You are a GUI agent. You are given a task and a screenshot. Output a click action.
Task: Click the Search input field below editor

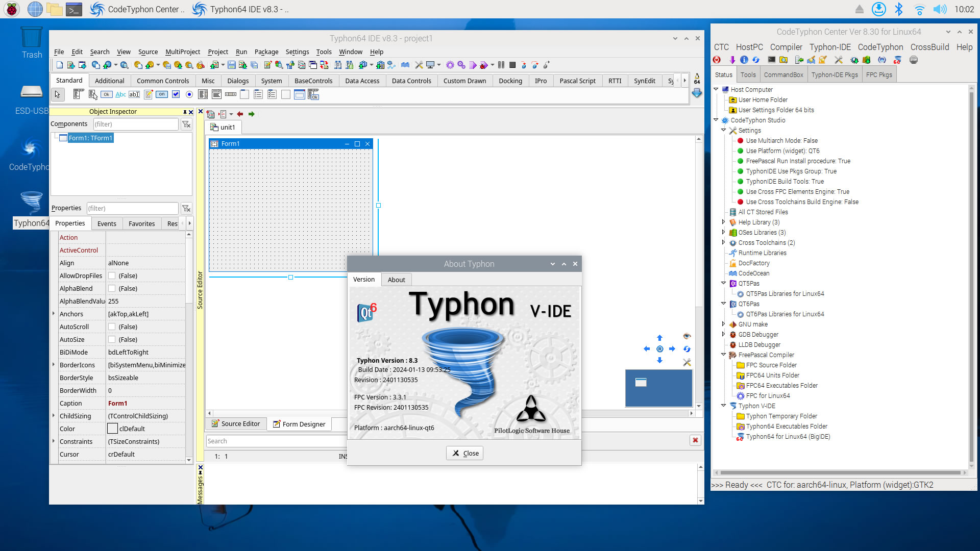tap(276, 441)
